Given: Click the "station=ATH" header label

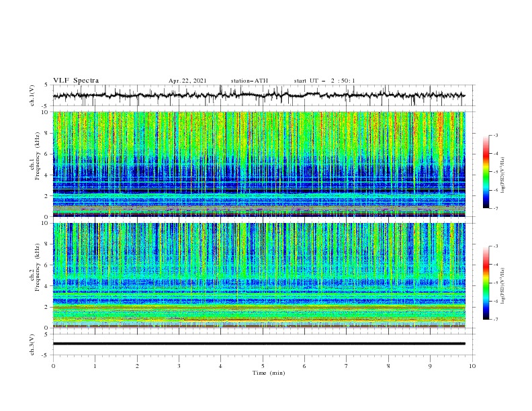Looking at the screenshot, I should coord(249,81).
